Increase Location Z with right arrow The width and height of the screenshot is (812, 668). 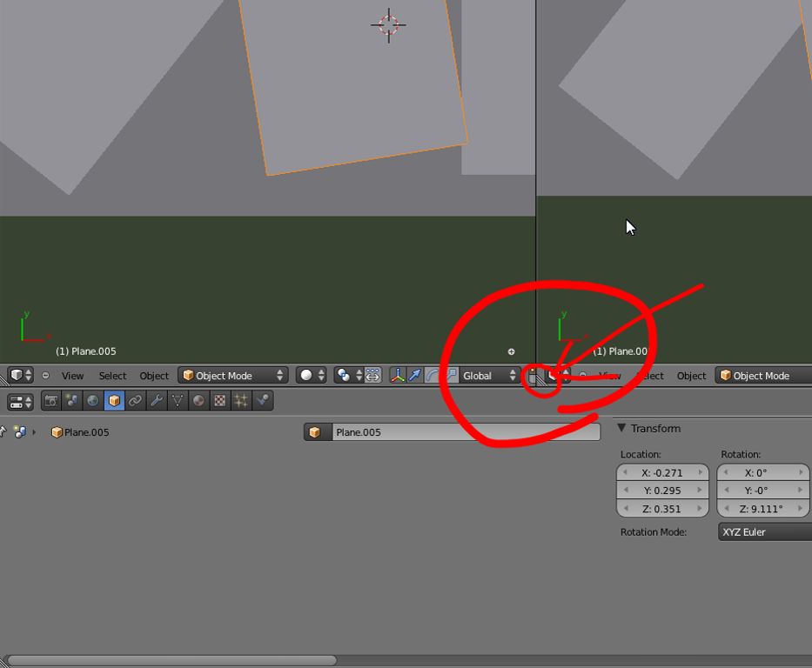pos(700,509)
